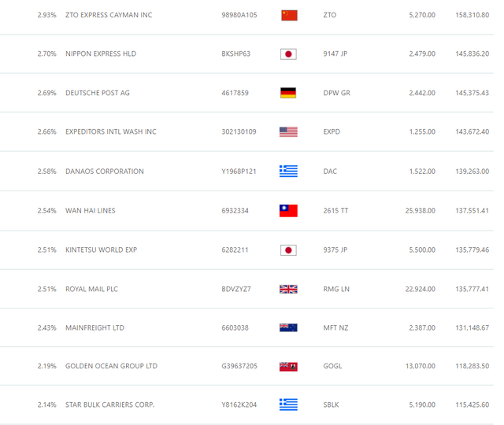
Task: Select the DEUTSCHE POST AG company name
Action: [98, 93]
